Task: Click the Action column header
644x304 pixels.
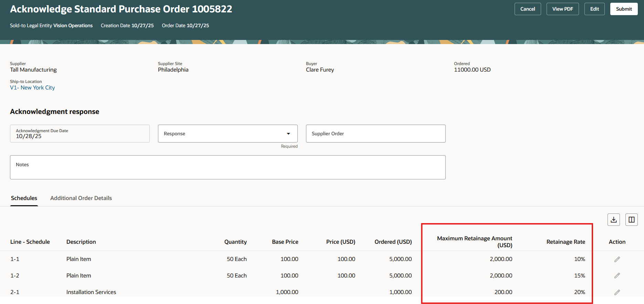Action: point(617,242)
